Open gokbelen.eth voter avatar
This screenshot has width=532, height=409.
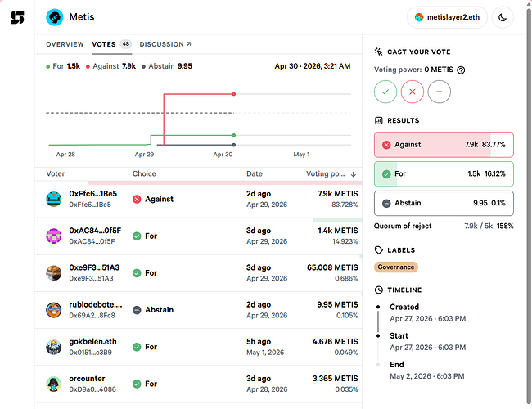pyautogui.click(x=53, y=347)
